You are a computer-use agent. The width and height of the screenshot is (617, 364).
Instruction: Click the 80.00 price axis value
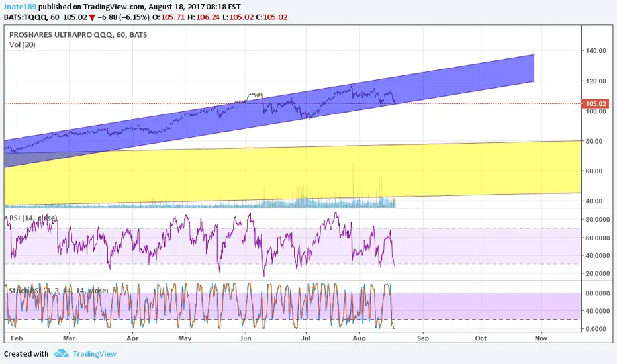tap(594, 141)
